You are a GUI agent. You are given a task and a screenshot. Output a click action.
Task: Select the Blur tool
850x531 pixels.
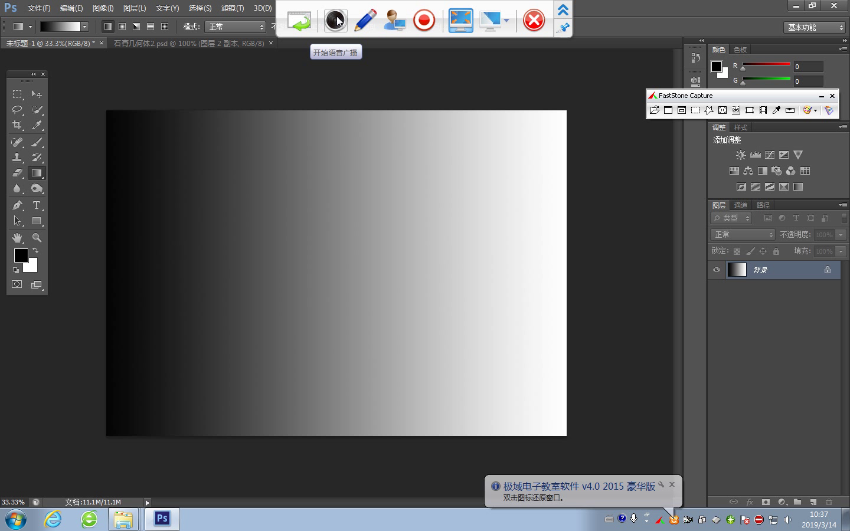(17, 189)
